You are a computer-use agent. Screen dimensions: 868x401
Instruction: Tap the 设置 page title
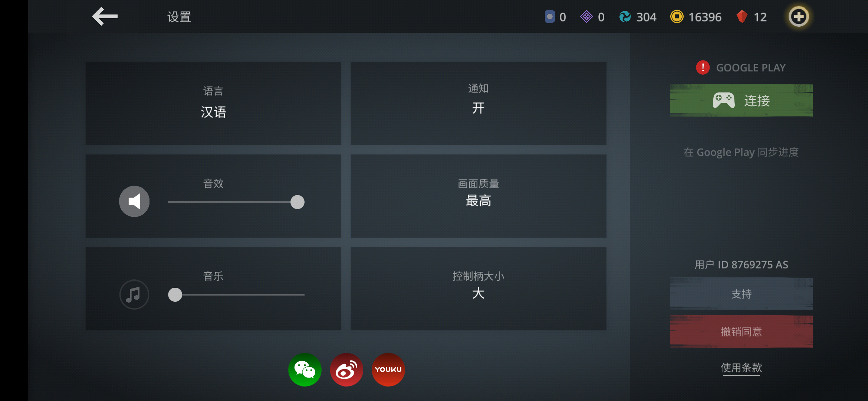(x=179, y=17)
